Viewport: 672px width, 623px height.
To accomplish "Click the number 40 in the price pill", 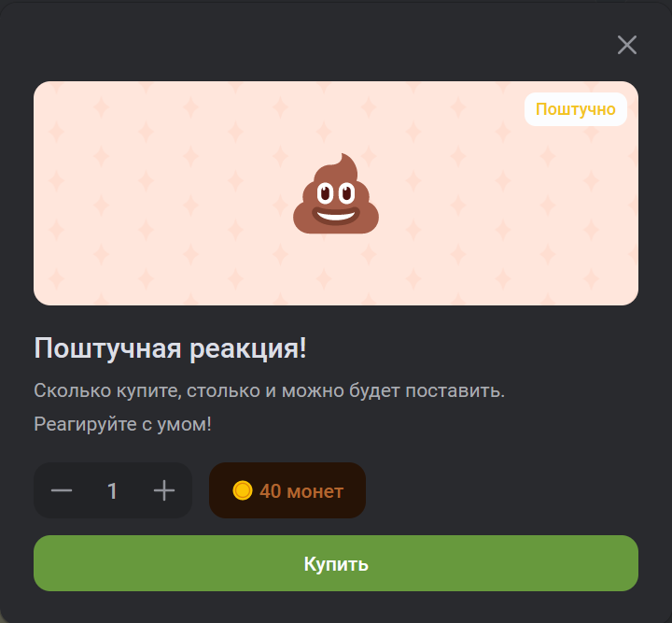I will click(270, 491).
